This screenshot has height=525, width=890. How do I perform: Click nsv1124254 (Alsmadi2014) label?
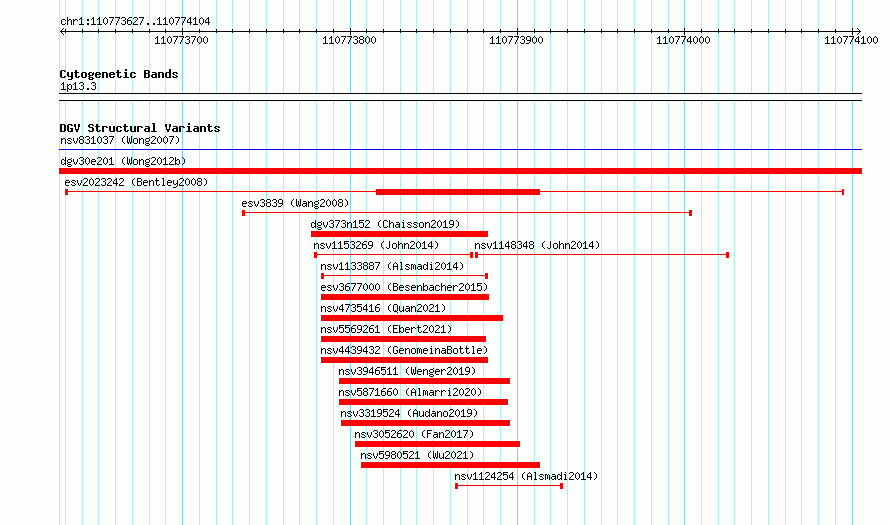point(526,476)
